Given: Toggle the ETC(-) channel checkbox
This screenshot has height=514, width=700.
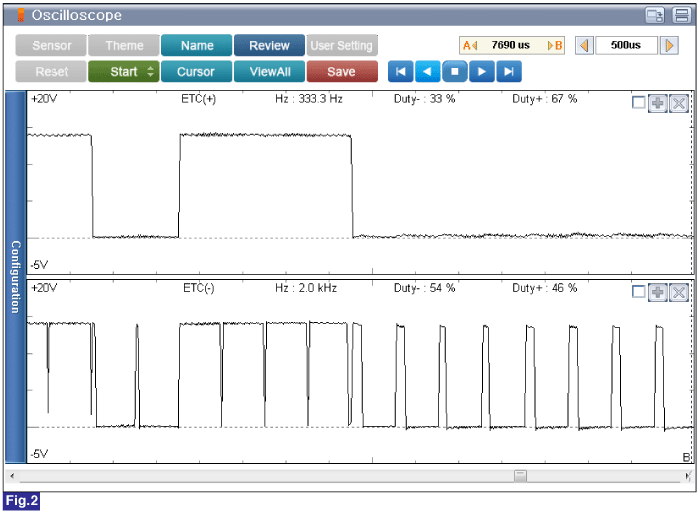Looking at the screenshot, I should [x=638, y=292].
